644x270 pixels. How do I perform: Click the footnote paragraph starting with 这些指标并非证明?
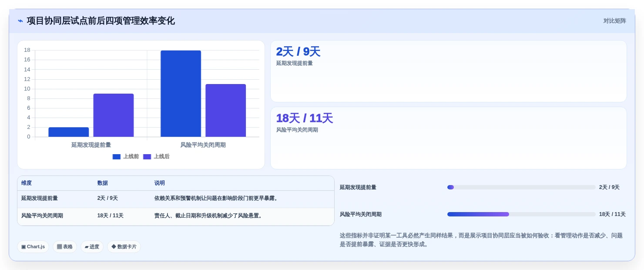481,240
